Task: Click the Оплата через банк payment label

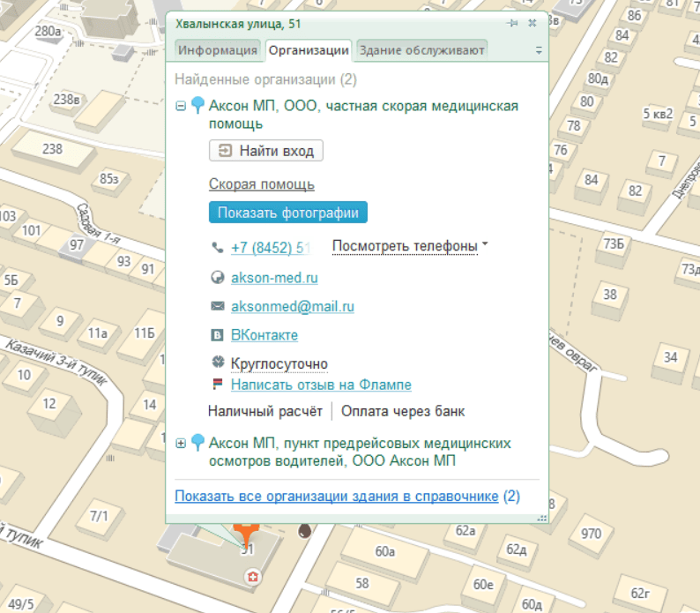Action: (x=403, y=411)
